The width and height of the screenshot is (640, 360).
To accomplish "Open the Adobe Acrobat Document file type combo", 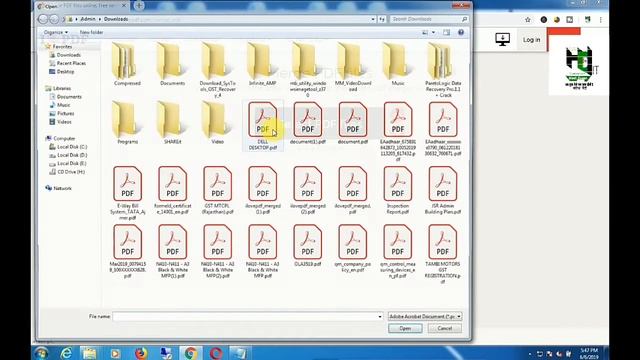I will click(x=425, y=316).
